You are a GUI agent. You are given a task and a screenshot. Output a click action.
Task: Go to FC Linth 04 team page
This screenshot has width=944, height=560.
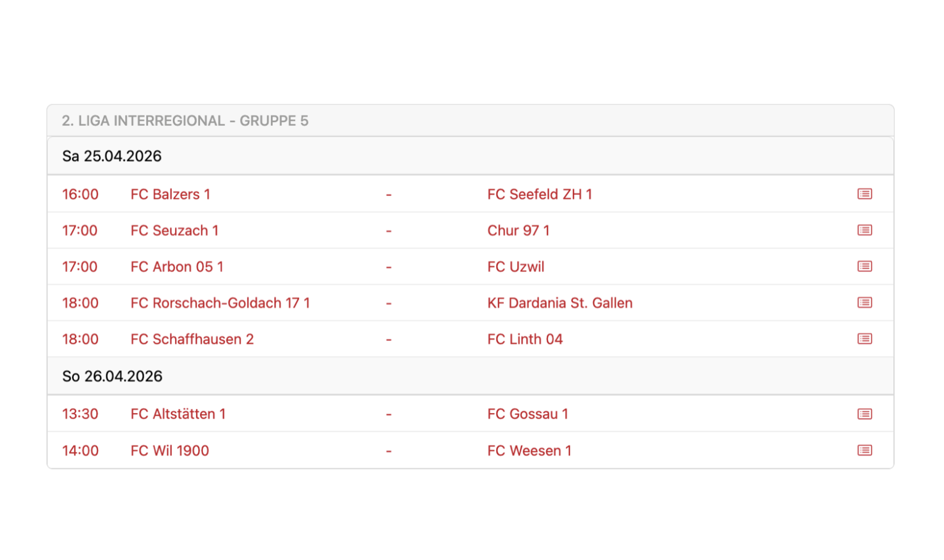point(525,339)
